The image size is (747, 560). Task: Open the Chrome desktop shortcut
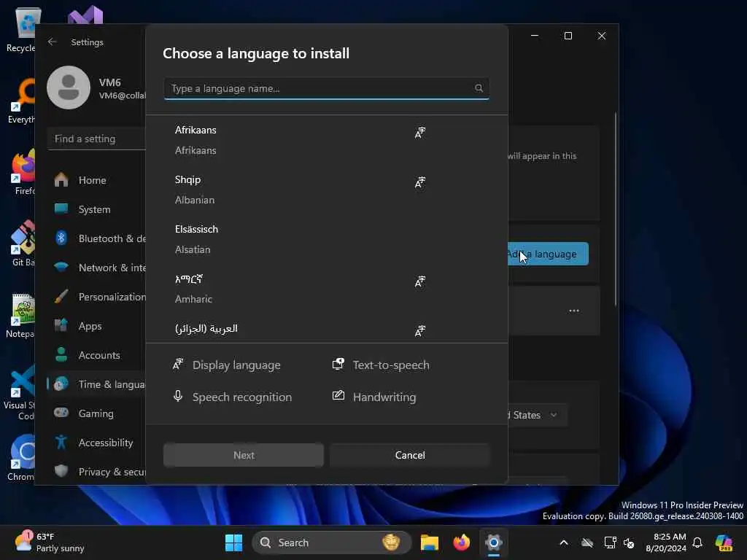22,458
